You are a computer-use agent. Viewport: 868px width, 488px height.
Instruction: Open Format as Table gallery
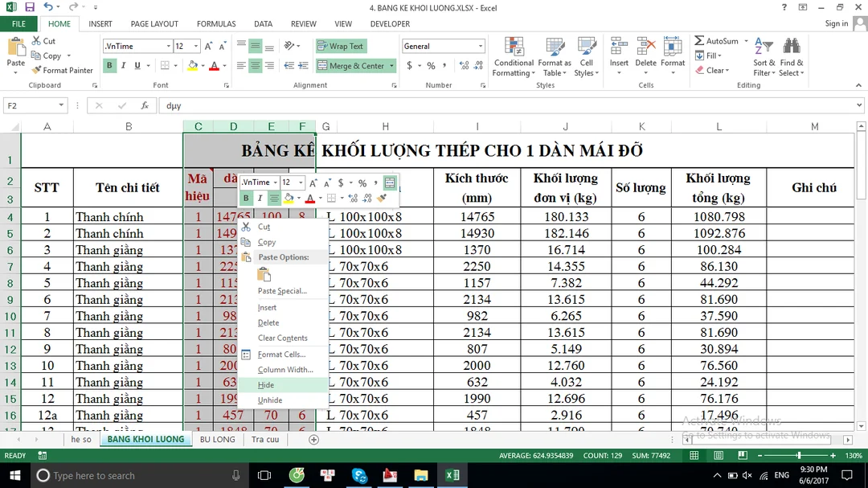click(x=555, y=57)
